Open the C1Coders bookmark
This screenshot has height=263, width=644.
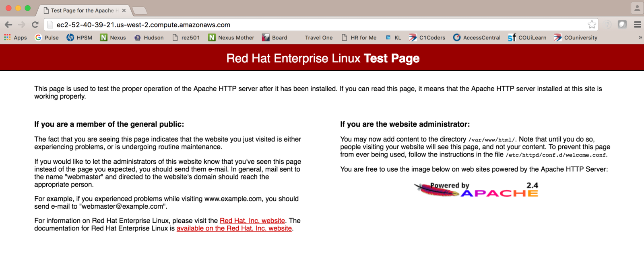(427, 37)
